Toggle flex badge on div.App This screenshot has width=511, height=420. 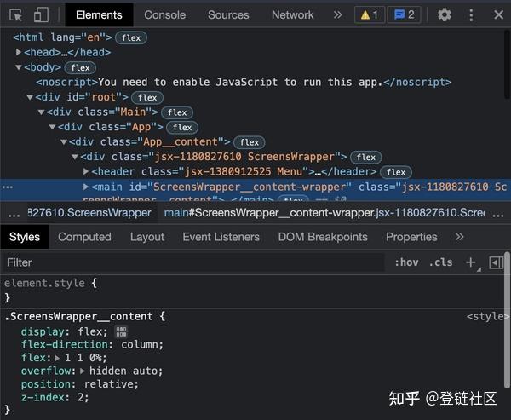pyautogui.click(x=182, y=128)
